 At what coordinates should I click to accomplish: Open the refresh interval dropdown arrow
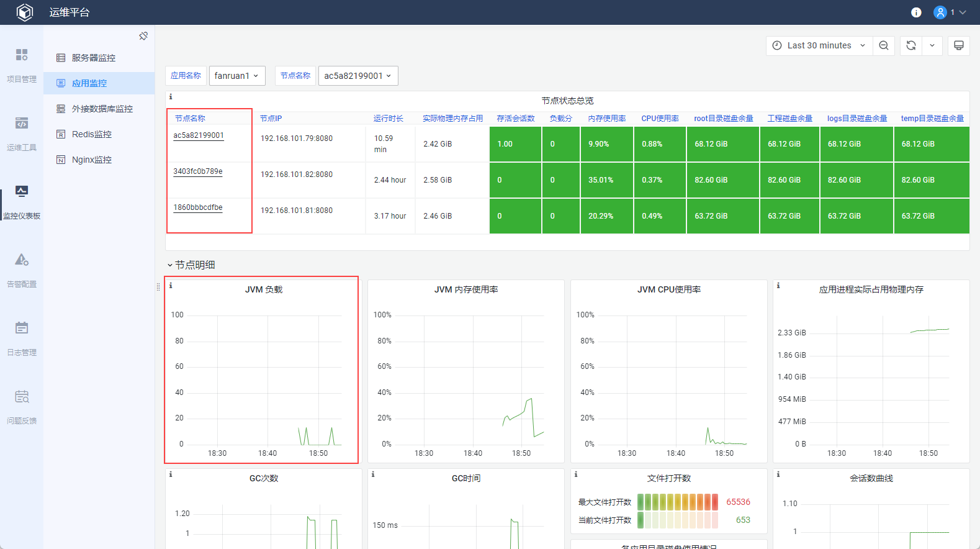pos(932,45)
